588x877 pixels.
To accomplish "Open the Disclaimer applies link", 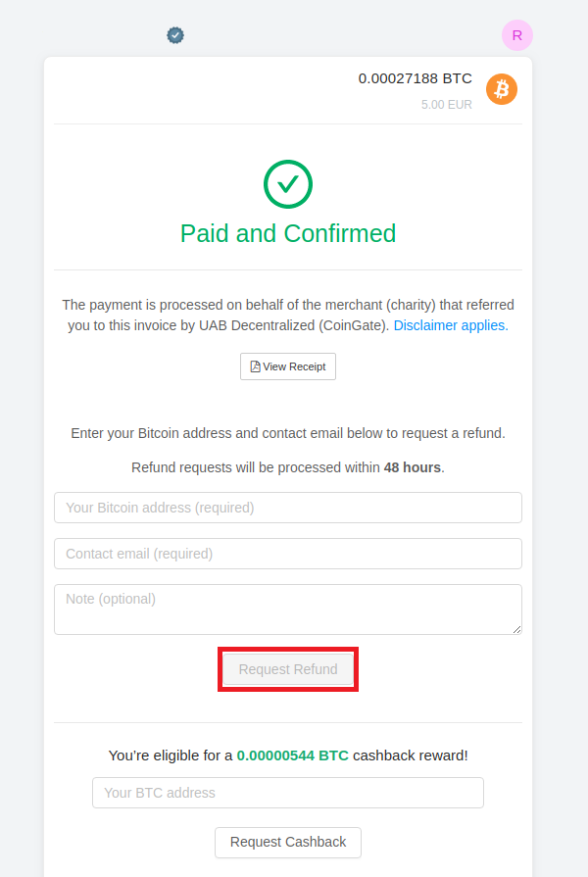I will pyautogui.click(x=451, y=325).
